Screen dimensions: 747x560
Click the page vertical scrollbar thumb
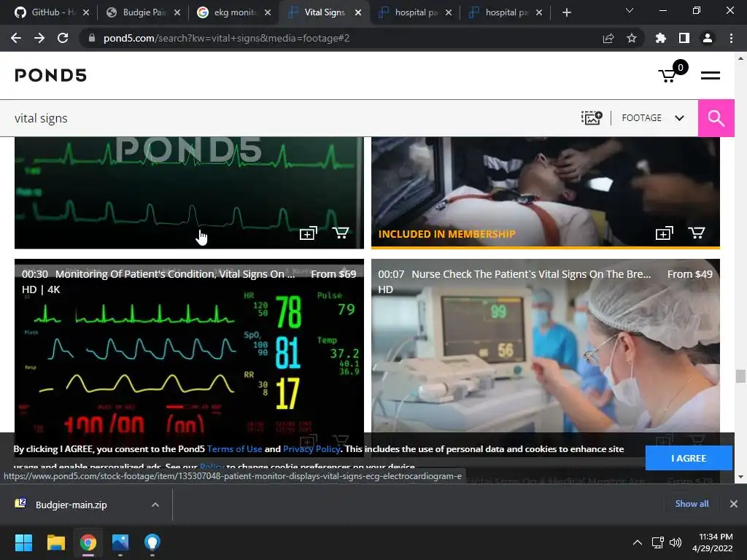click(740, 376)
